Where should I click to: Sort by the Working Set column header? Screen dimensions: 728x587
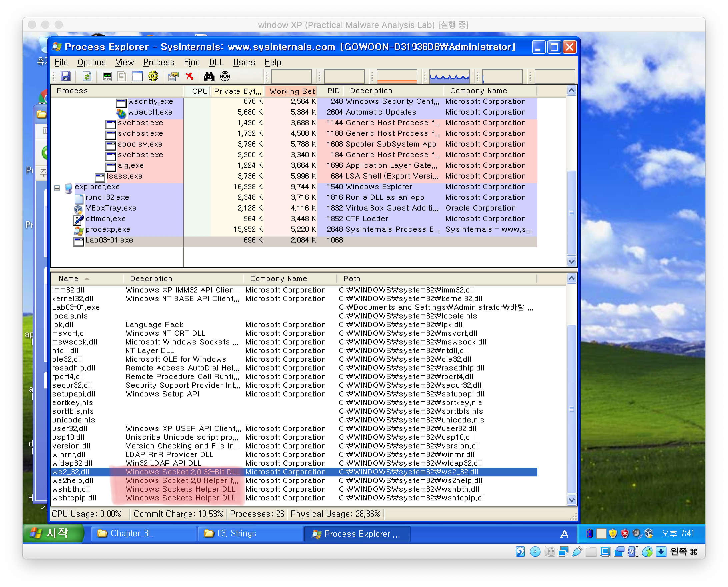(292, 91)
